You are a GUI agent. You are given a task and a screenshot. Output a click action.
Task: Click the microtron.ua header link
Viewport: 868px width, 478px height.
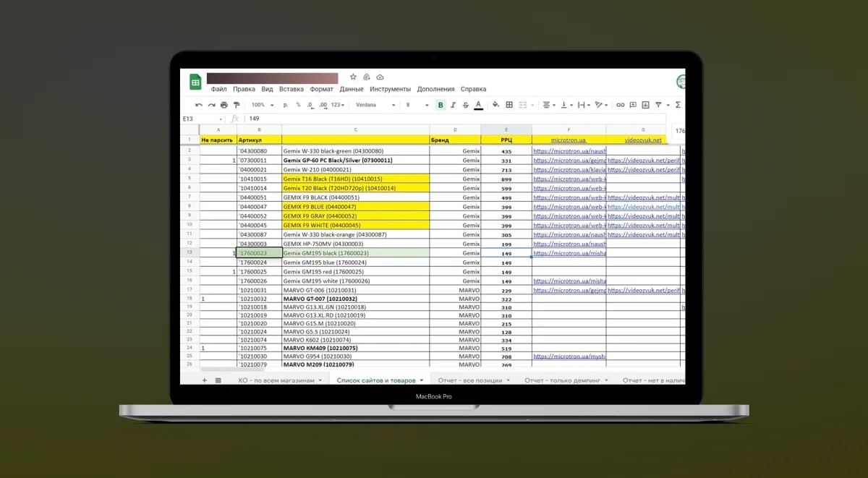pyautogui.click(x=569, y=140)
